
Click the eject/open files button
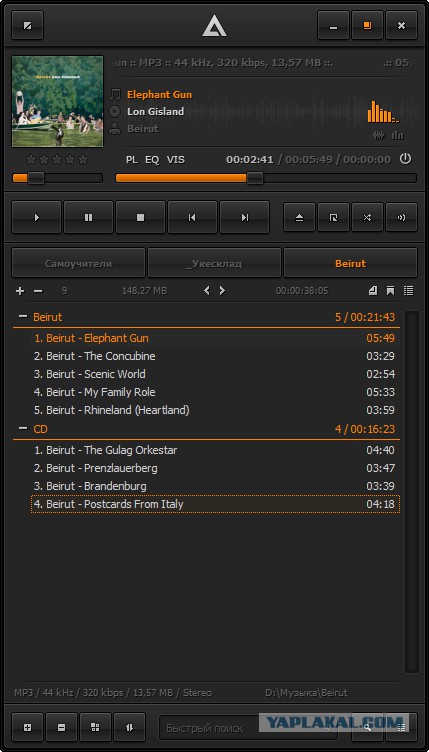[300, 217]
